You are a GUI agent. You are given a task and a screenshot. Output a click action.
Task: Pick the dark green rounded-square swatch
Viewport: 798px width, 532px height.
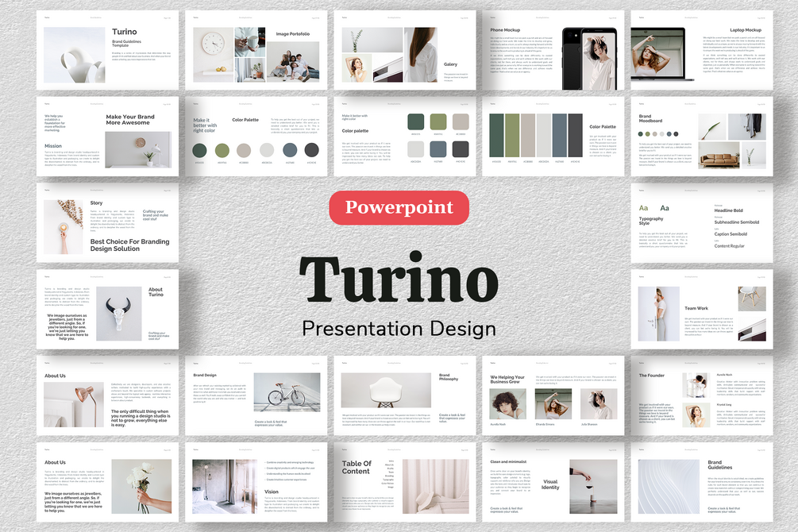(x=416, y=121)
